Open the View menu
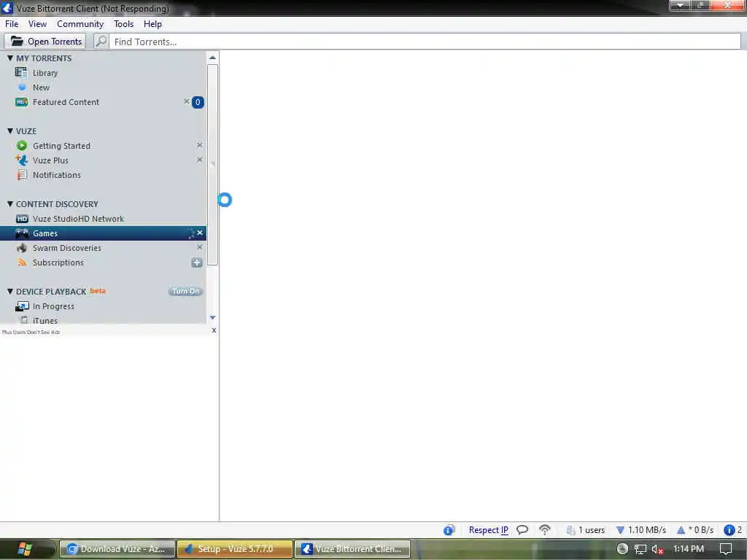 coord(37,24)
